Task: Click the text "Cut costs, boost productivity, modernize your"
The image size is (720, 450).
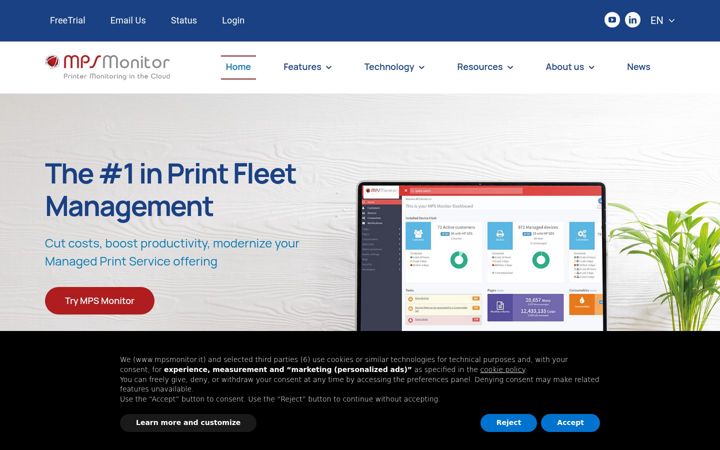Action: click(172, 243)
